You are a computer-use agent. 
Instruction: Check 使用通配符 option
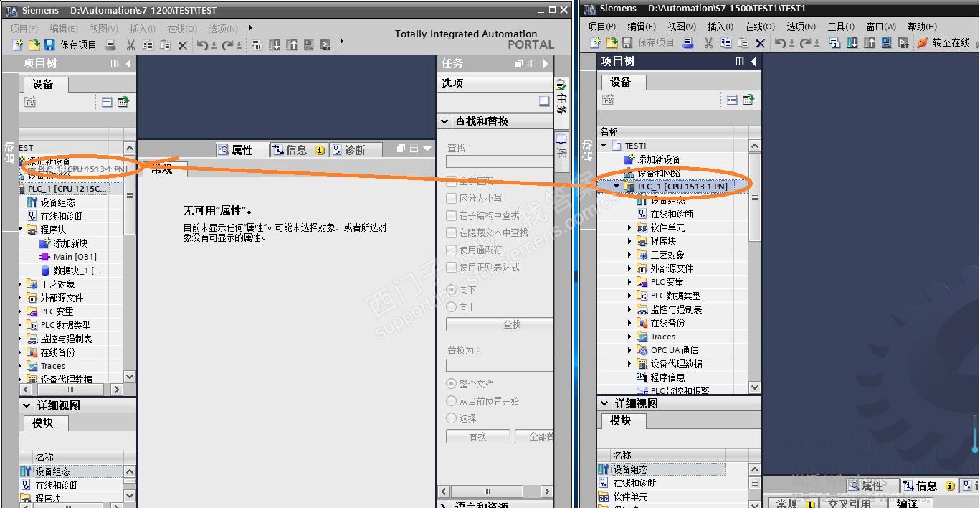coord(452,250)
